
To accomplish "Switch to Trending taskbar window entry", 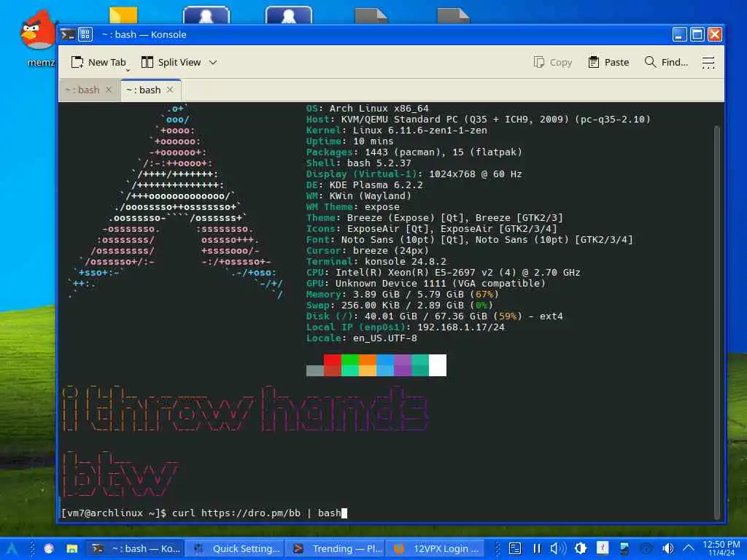I will click(335, 548).
